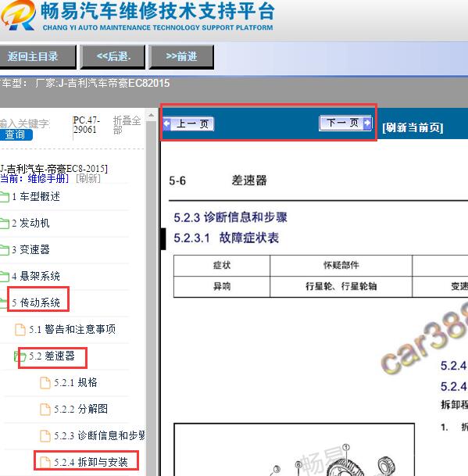
Task: Click the document icon beside 5.2.3 诊断信息
Action: 45,435
